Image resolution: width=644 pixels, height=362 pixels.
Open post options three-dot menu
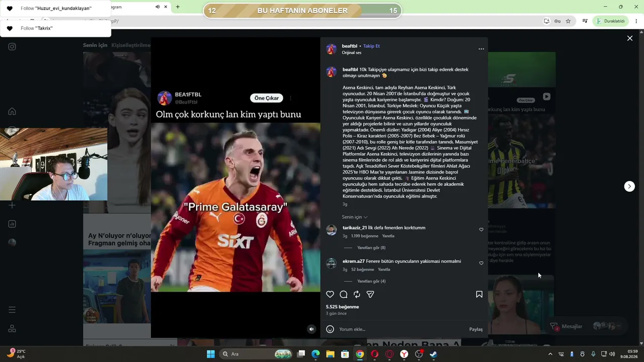coord(481,49)
